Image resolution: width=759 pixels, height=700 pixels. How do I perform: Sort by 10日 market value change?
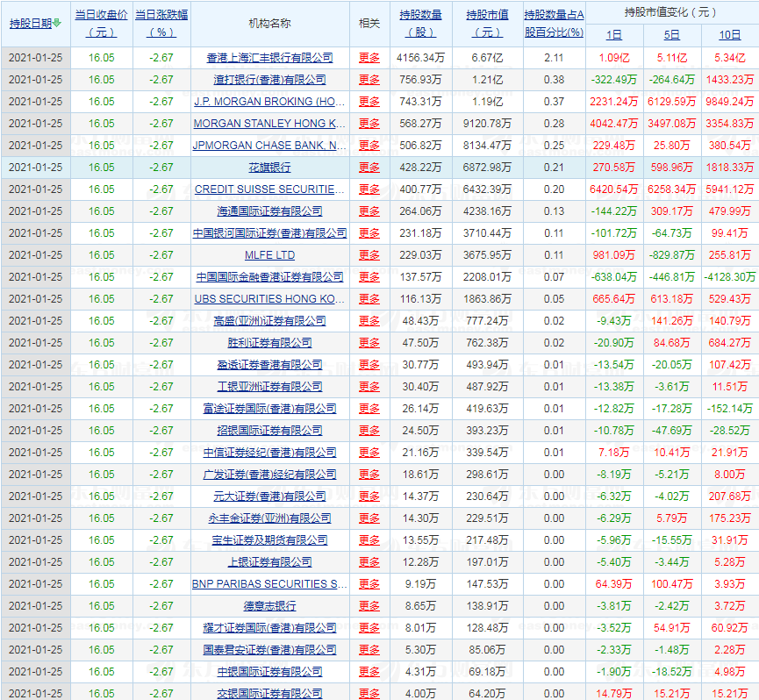[x=730, y=35]
